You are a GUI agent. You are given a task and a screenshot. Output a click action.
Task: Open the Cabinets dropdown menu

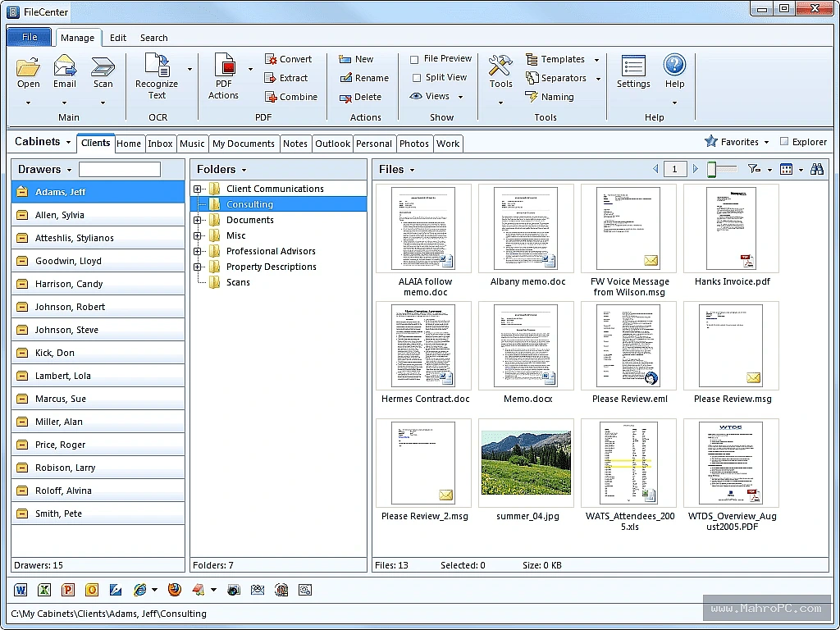pyautogui.click(x=68, y=143)
